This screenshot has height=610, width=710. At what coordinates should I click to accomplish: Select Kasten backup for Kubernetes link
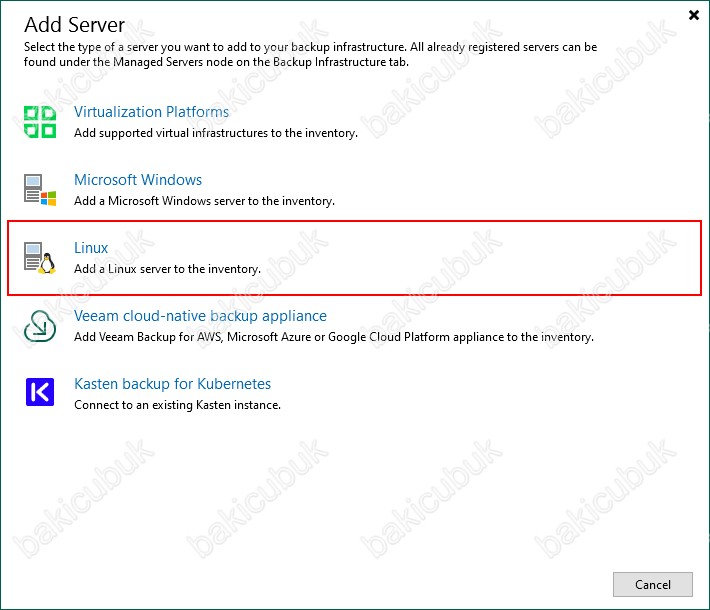pyautogui.click(x=172, y=384)
